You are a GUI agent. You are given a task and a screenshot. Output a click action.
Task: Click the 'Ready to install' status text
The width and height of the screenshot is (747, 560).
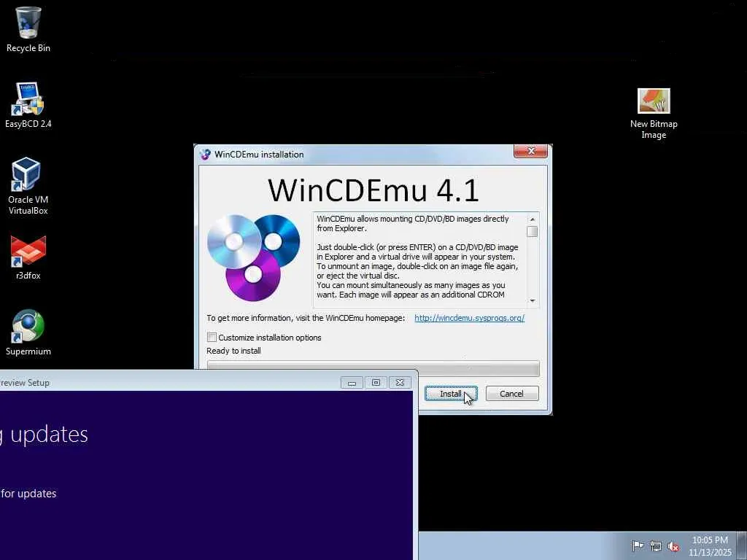[233, 351]
